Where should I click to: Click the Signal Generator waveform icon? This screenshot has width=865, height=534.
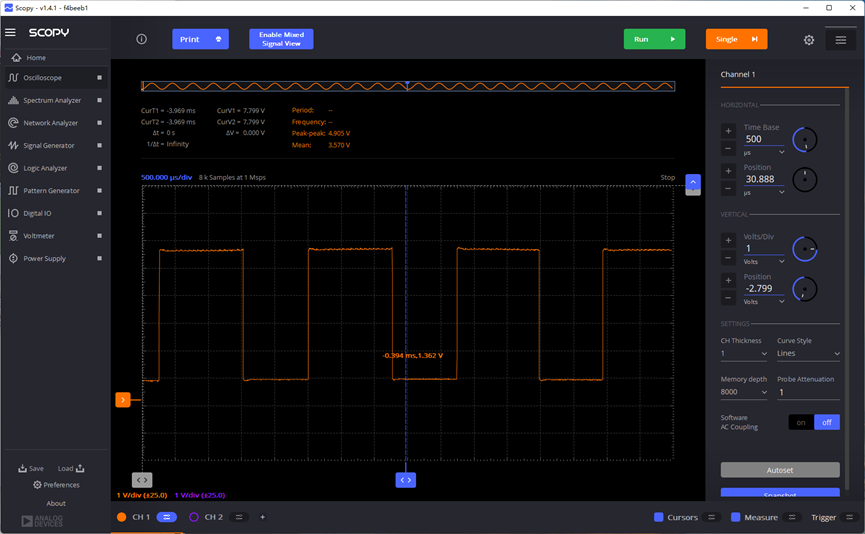(x=13, y=146)
